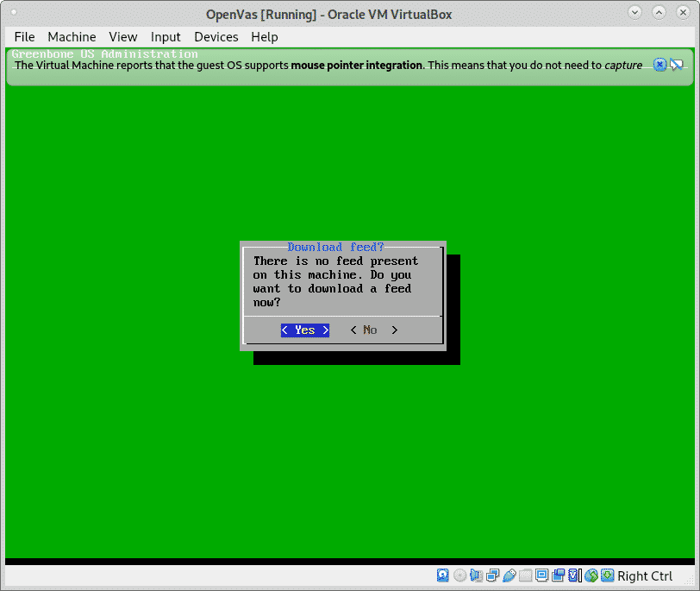Open the Help menu
This screenshot has width=700, height=591.
[265, 36]
